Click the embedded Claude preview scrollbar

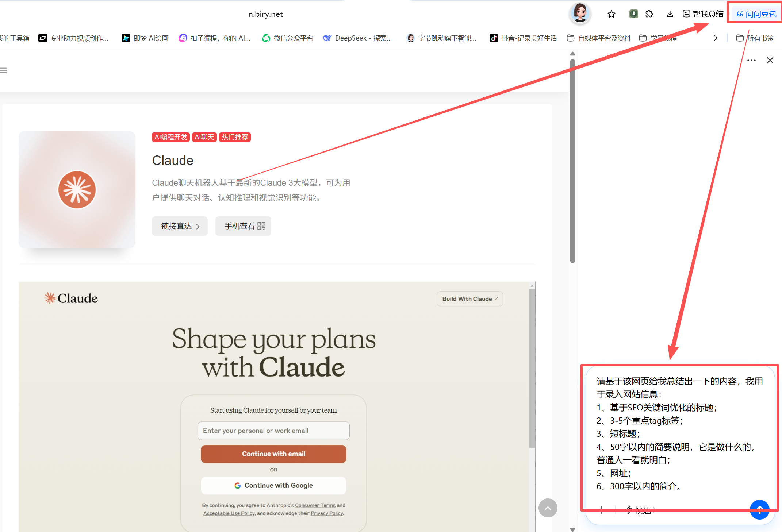click(532, 369)
